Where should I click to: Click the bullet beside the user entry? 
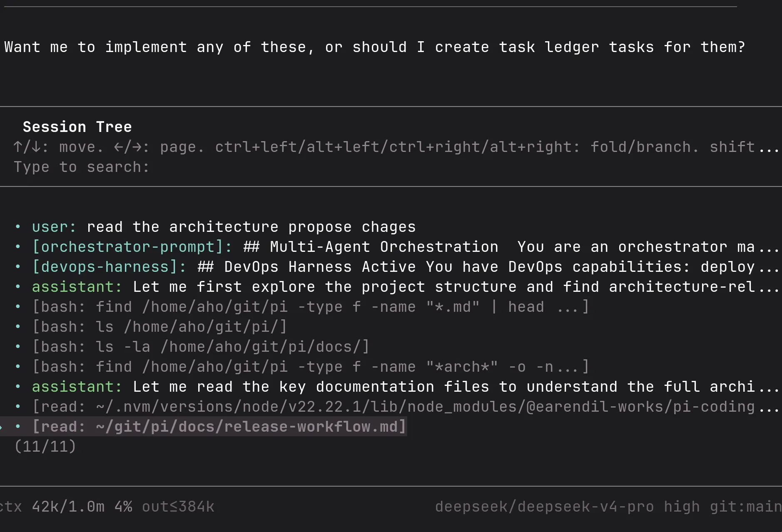point(18,227)
